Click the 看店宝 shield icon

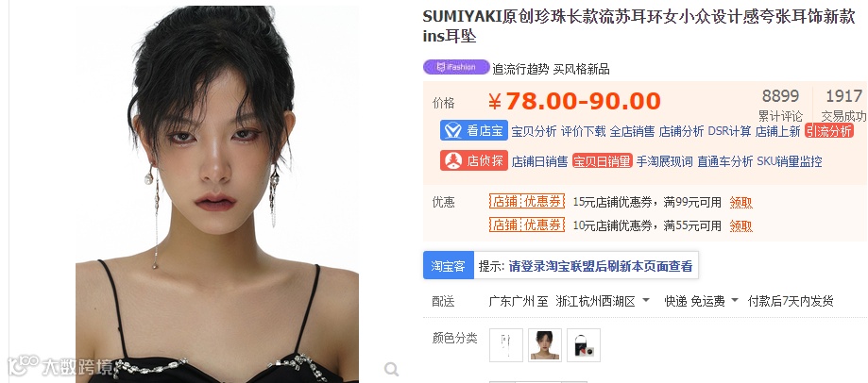coord(453,131)
